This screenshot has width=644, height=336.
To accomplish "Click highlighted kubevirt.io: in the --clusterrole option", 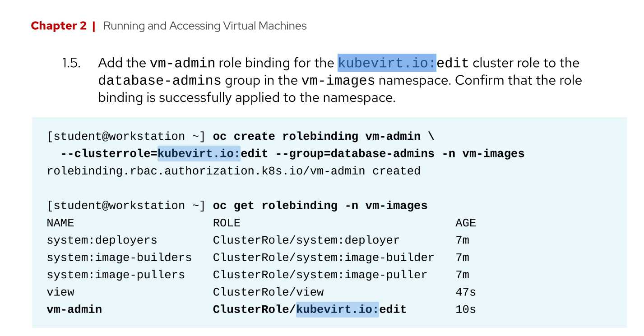I will point(199,154).
